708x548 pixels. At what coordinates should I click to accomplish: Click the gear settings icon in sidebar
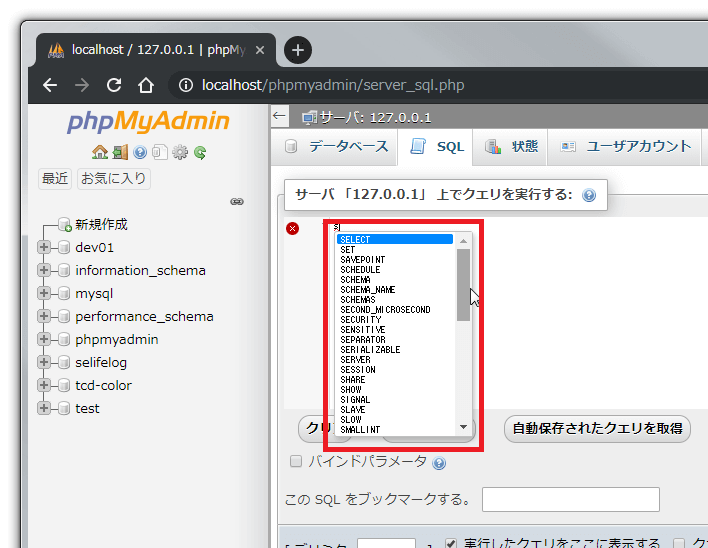[180, 153]
